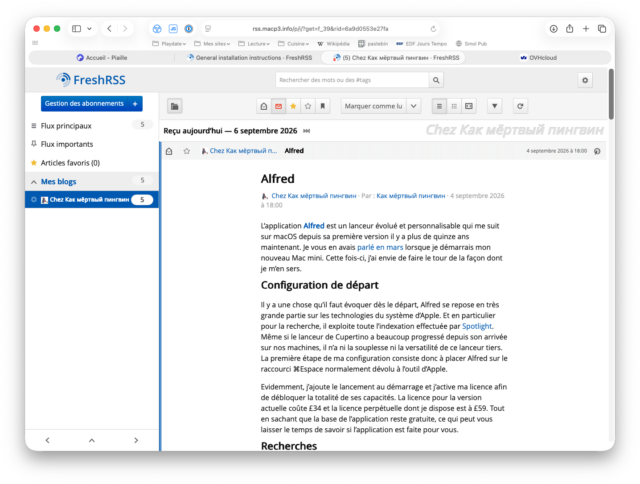640x484 pixels.
Task: Select Flux principaux in the sidebar
Action: (66, 126)
